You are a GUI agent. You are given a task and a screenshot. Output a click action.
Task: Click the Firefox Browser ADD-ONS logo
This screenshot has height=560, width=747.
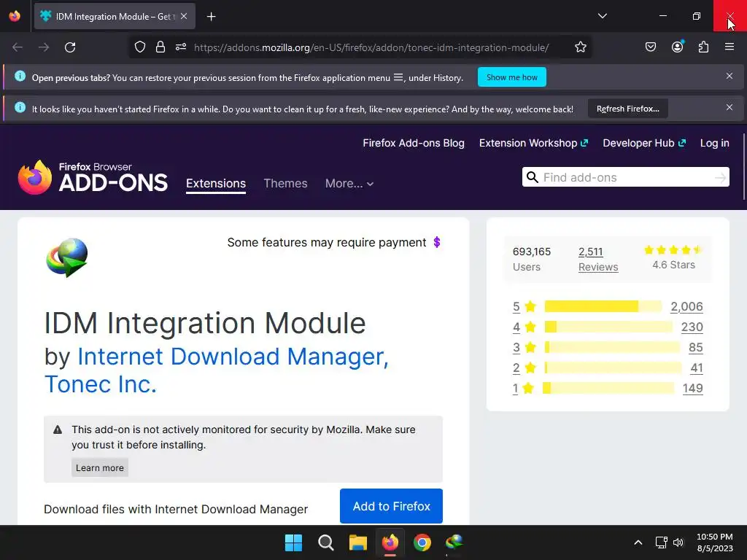(93, 177)
